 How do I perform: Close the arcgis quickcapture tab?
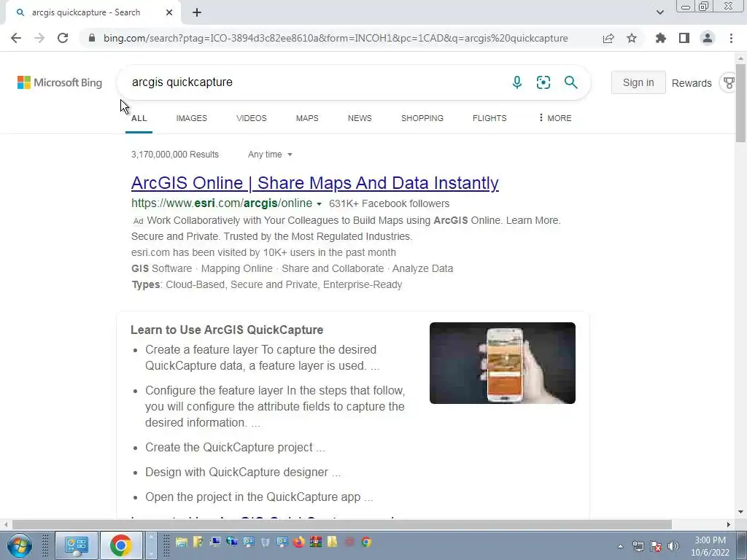tap(169, 13)
